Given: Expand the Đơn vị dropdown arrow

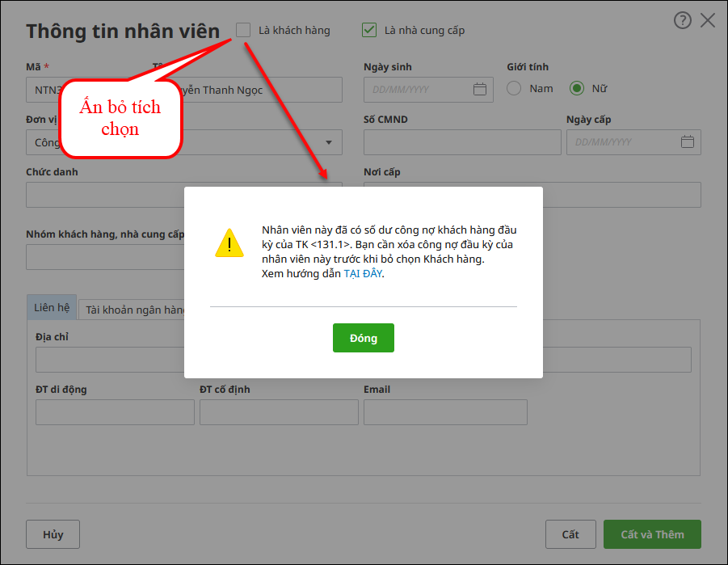Looking at the screenshot, I should pos(329,142).
